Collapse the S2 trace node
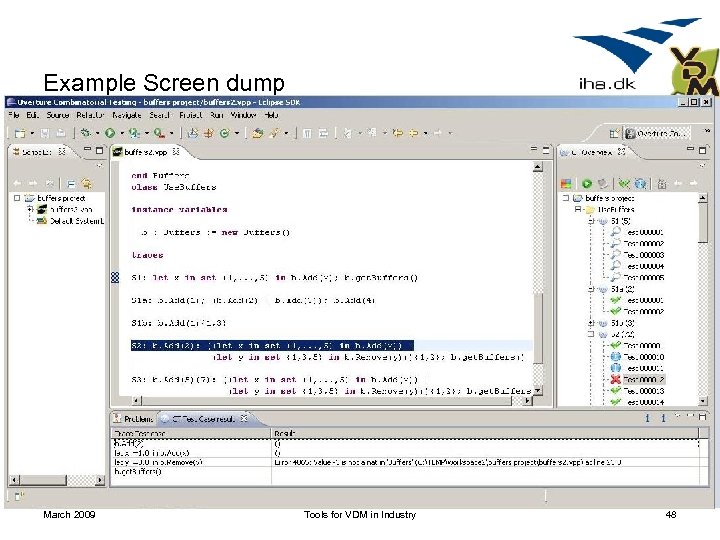 pos(591,334)
